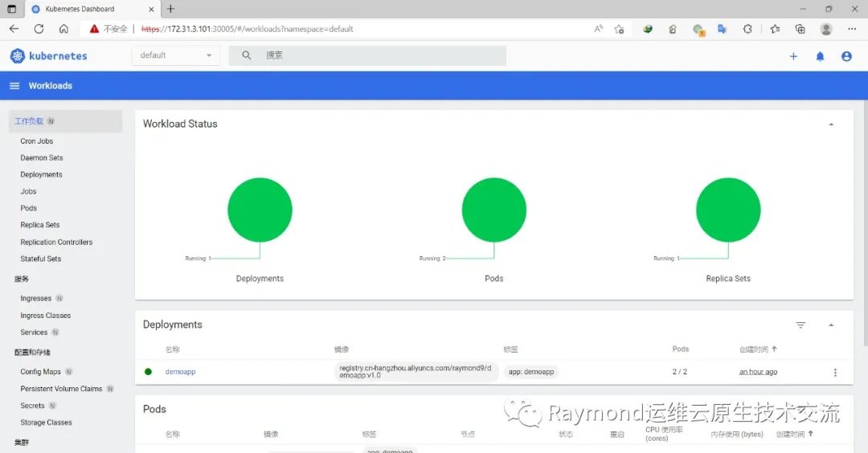868x453 pixels.
Task: Select Pods in sidebar
Action: [x=29, y=208]
